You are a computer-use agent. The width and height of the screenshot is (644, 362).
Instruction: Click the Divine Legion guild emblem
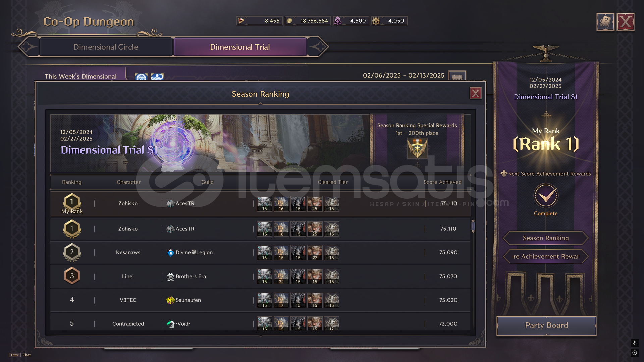[x=170, y=252]
